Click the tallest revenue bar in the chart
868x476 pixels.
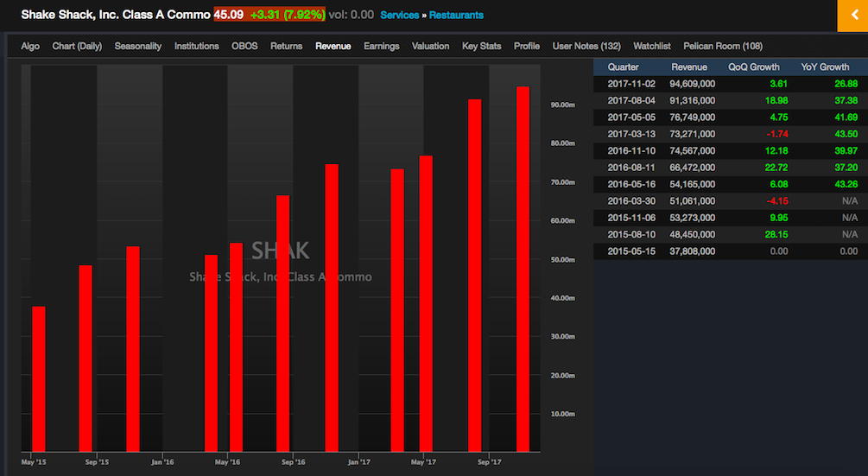coord(523,269)
